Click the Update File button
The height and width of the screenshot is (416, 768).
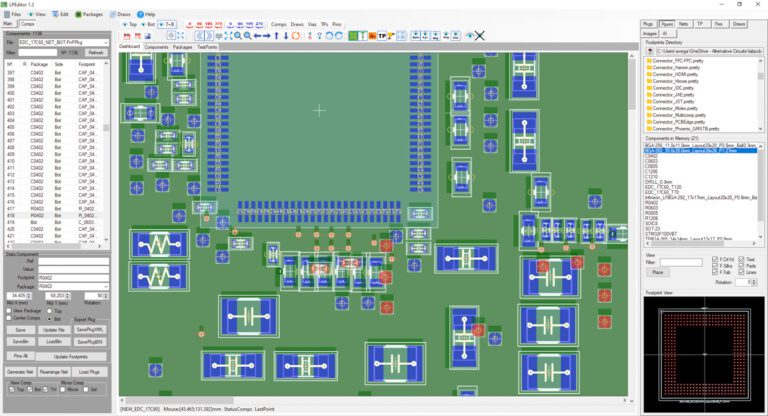click(x=54, y=330)
